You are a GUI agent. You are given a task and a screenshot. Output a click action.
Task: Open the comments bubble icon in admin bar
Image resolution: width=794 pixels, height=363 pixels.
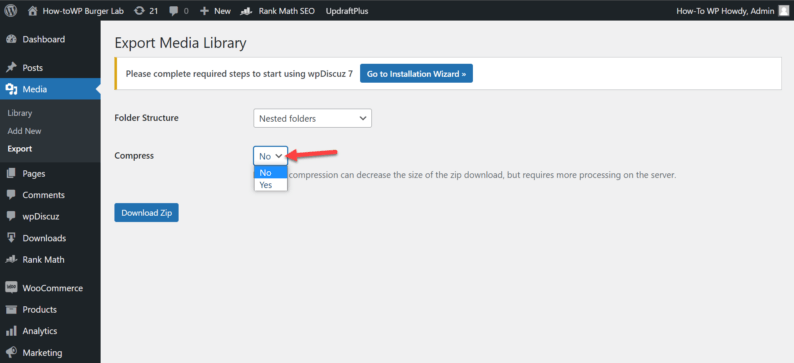[173, 11]
